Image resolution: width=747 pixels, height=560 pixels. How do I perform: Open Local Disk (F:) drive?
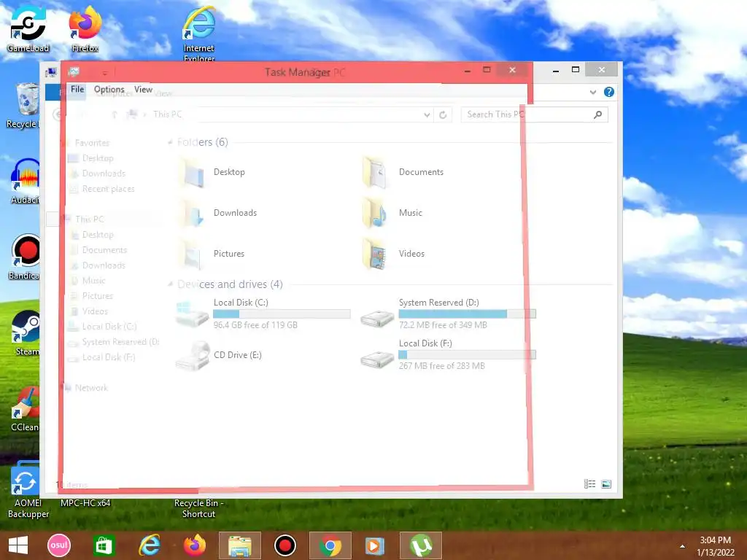(449, 355)
